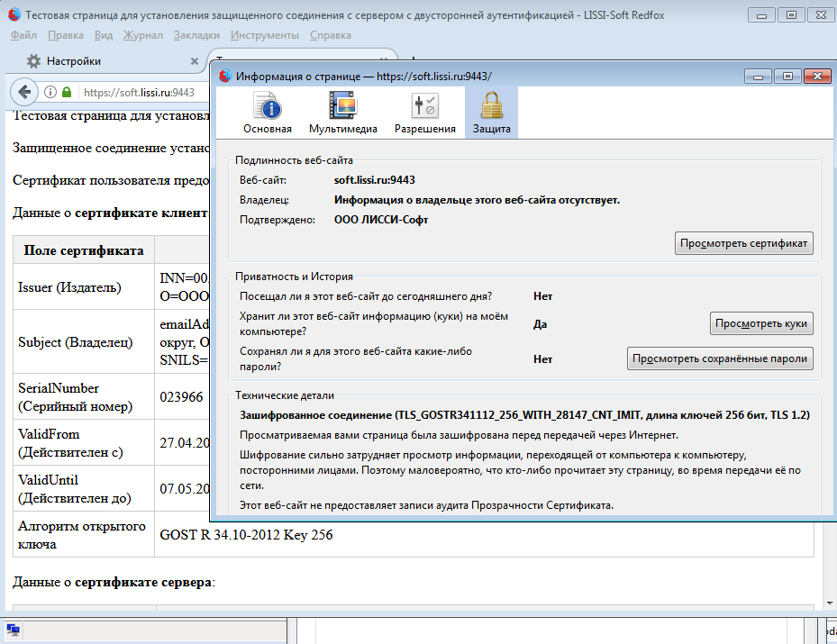Click the Данные о сертификате сервера heading
837x644 pixels.
114,582
